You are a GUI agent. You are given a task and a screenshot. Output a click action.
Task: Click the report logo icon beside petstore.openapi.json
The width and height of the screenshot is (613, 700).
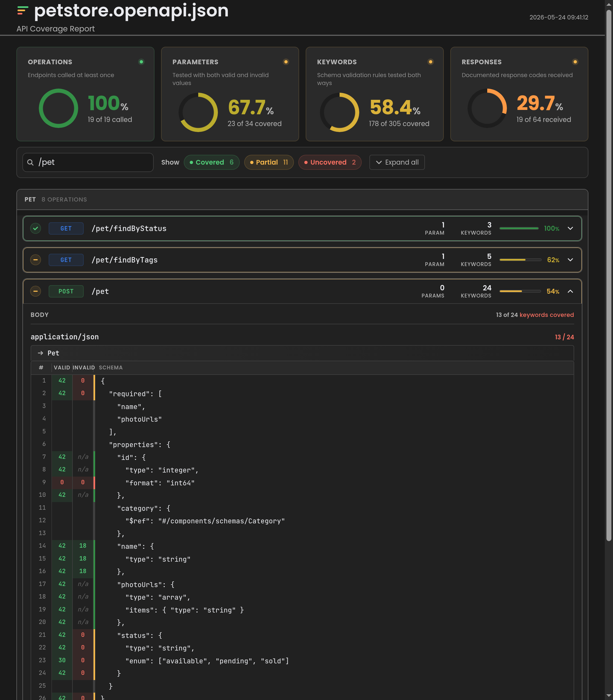[x=23, y=11]
